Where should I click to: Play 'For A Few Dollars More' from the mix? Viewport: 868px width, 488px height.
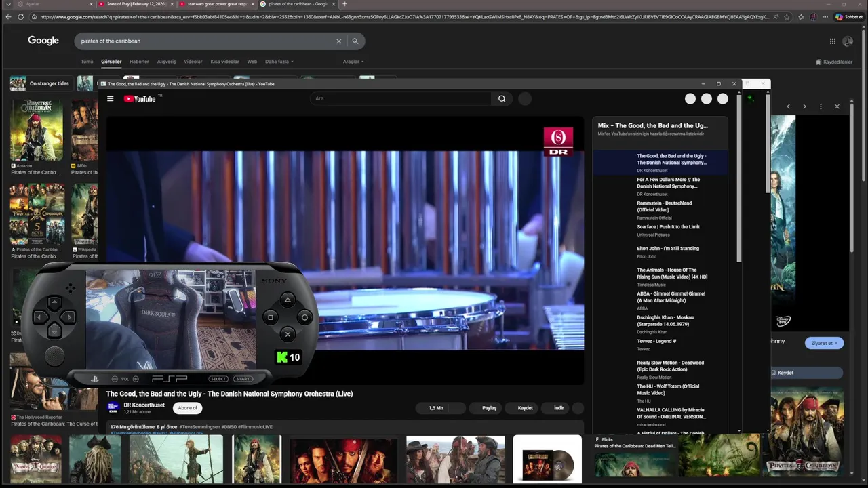pos(659,186)
